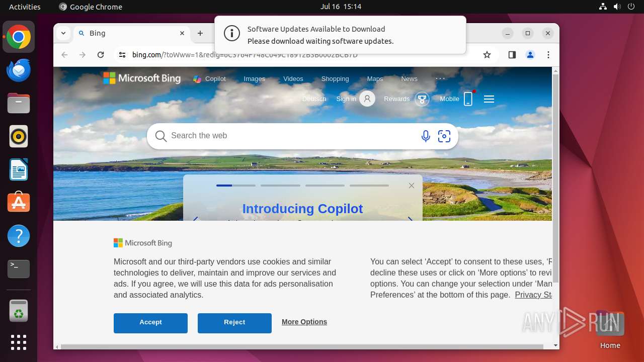Click the page horizontal scrollbar
This screenshot has height=362, width=644.
302,346
